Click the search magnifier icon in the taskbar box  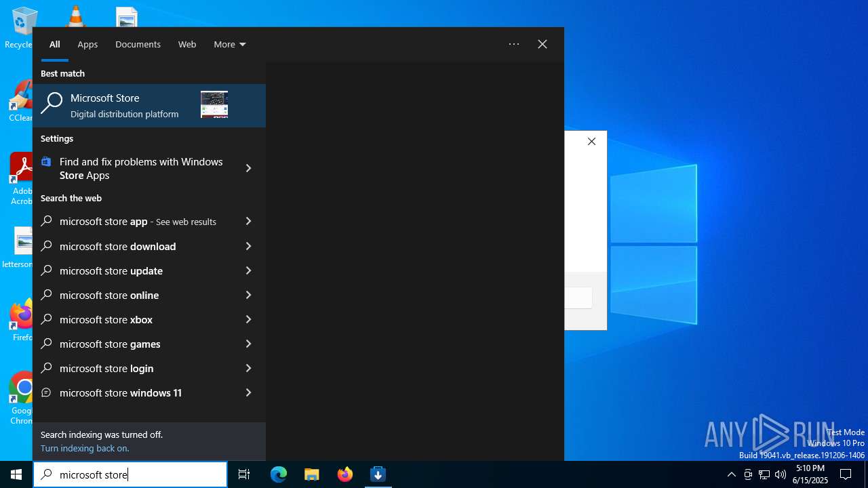click(46, 474)
